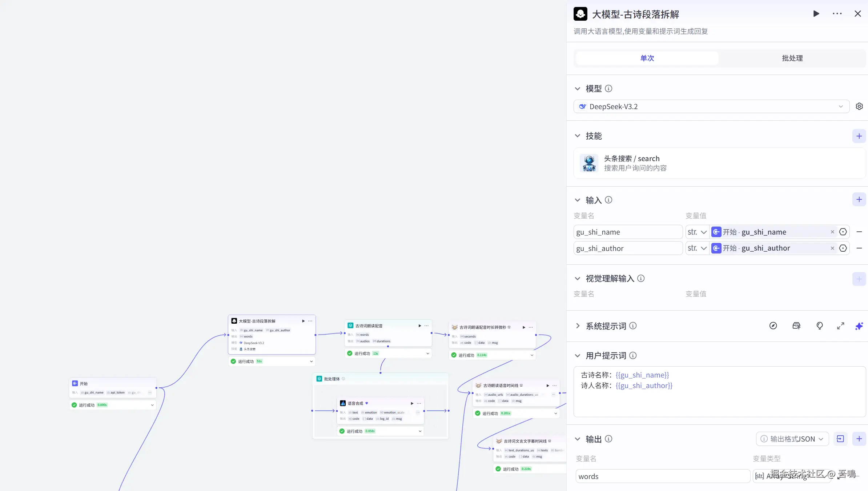Click the words output variable name field

[x=662, y=476]
